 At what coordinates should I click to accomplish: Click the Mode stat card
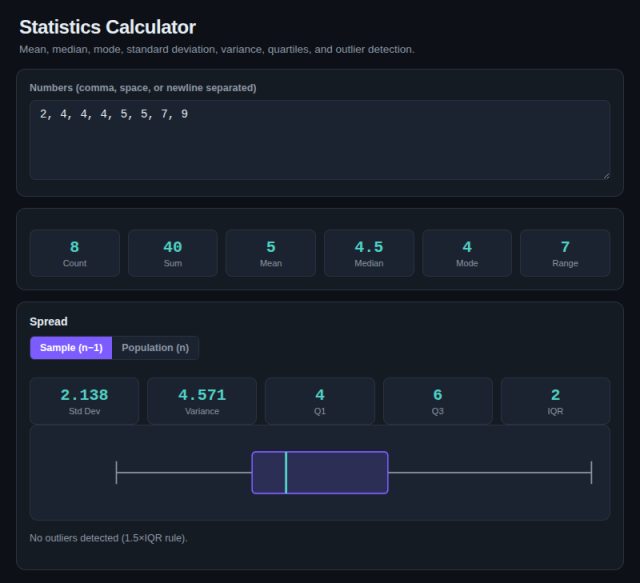(467, 253)
